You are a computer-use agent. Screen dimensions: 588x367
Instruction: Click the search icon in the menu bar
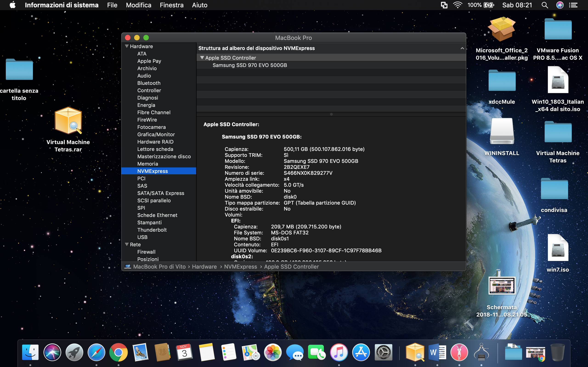546,5
